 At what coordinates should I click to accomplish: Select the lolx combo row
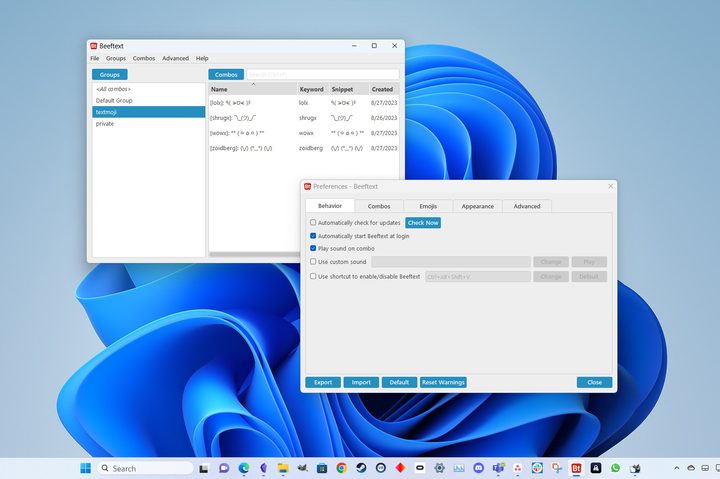pos(304,103)
